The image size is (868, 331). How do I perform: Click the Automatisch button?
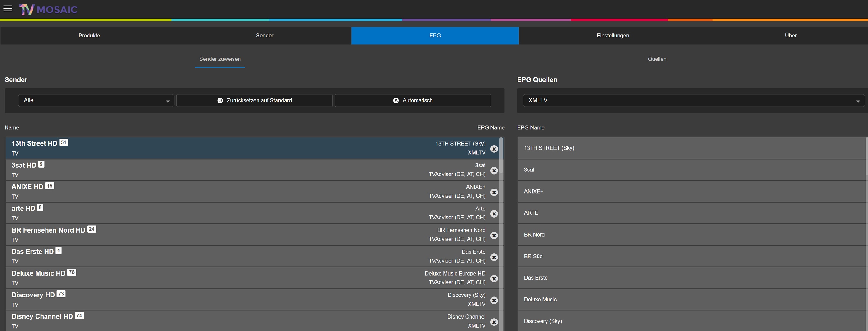tap(413, 100)
